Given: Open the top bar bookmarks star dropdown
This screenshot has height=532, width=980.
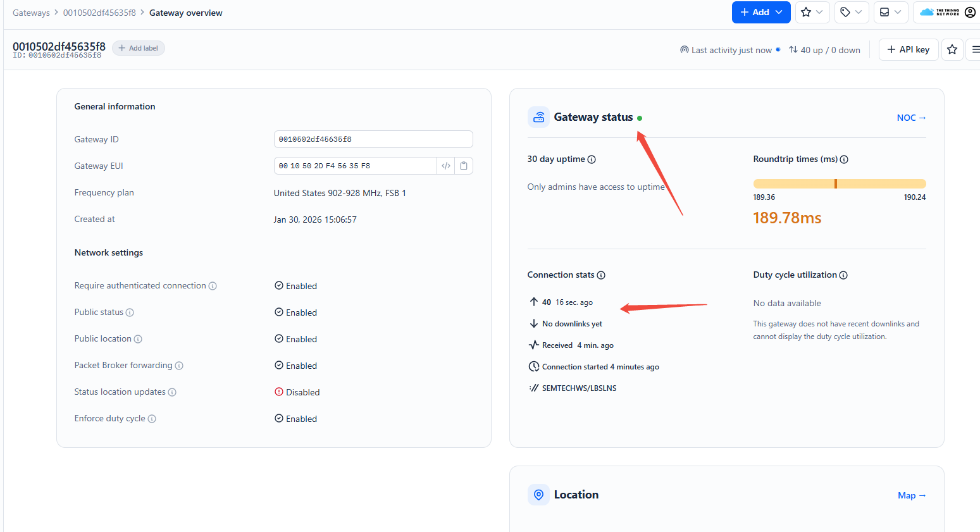Looking at the screenshot, I should 812,12.
